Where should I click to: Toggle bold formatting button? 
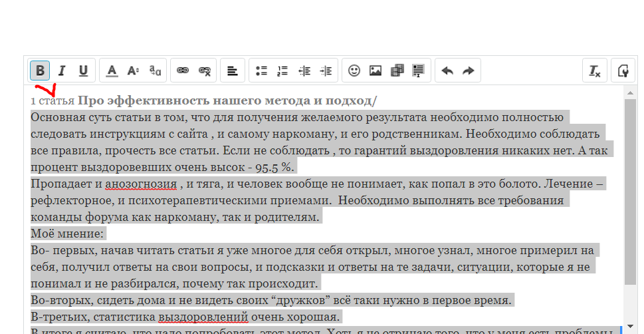pos(40,71)
